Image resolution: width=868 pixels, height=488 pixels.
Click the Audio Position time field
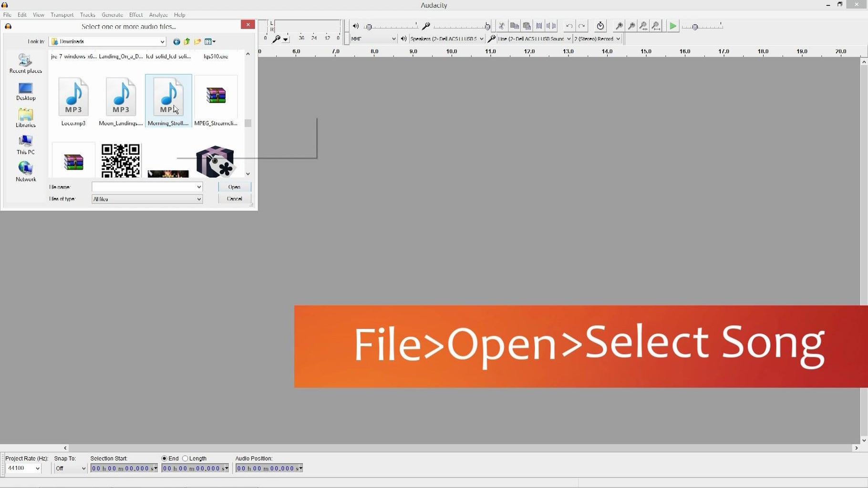click(x=269, y=468)
